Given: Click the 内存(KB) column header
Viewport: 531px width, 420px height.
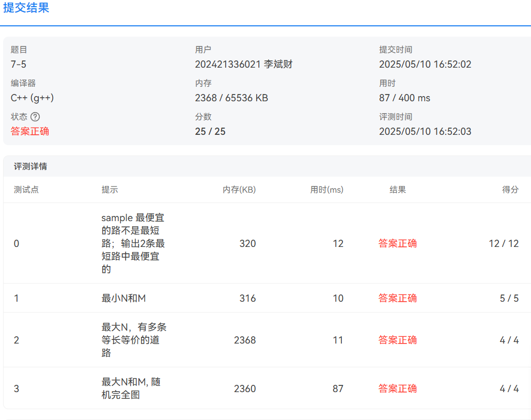Looking at the screenshot, I should (x=239, y=190).
